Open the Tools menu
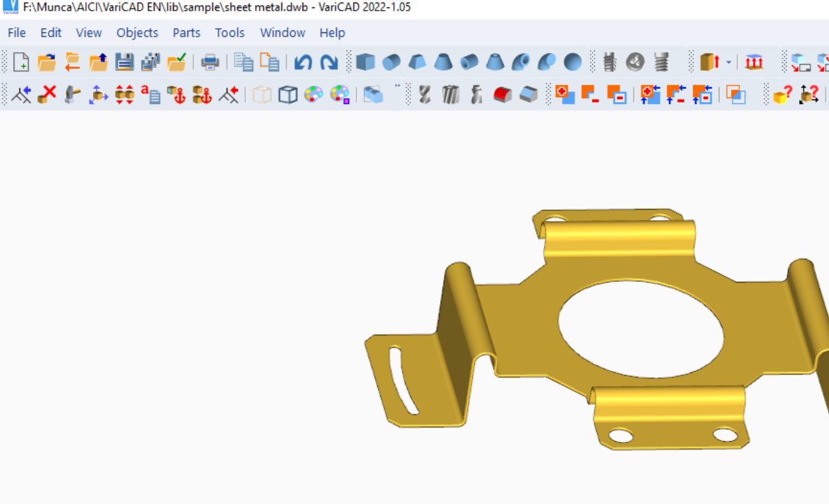 click(229, 32)
